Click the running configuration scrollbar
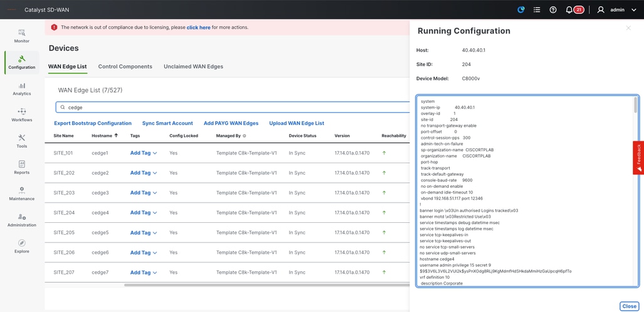644x312 pixels. (636, 105)
